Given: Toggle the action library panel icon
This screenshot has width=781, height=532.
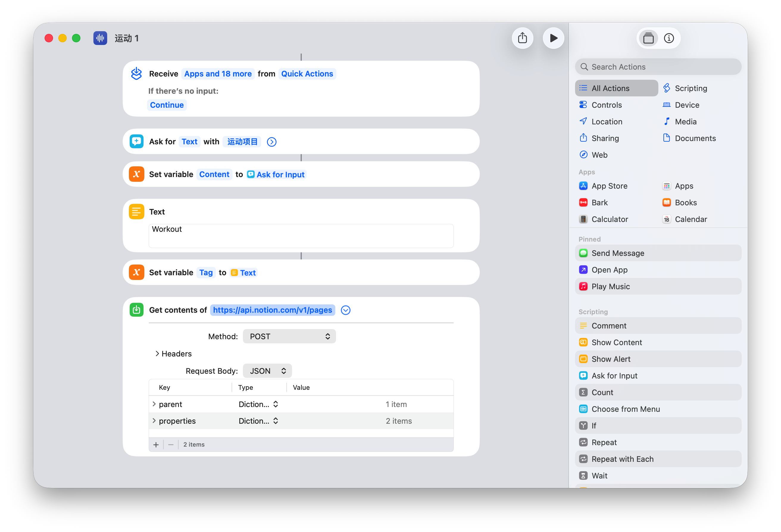Looking at the screenshot, I should coord(648,38).
